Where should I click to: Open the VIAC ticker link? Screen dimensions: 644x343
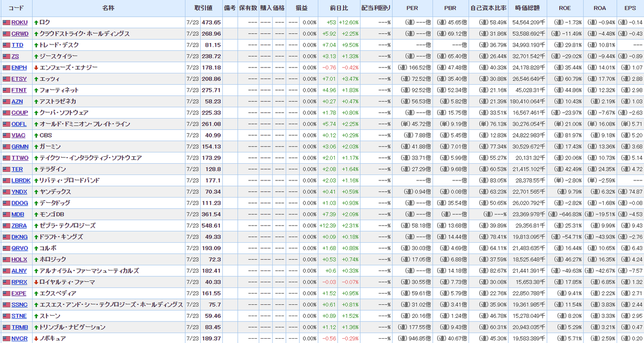coord(19,135)
